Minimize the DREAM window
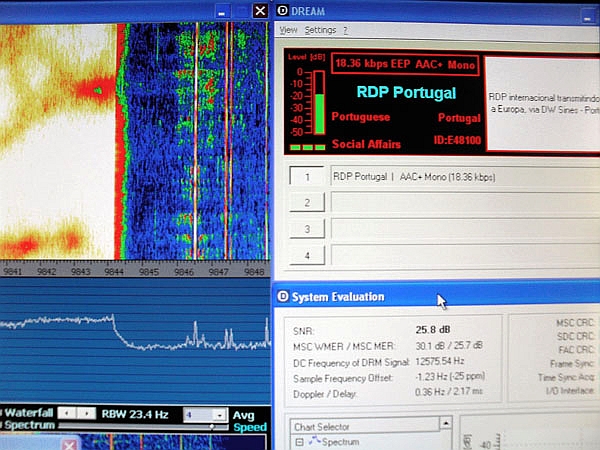Screen dimensions: 600x450 [587, 16]
